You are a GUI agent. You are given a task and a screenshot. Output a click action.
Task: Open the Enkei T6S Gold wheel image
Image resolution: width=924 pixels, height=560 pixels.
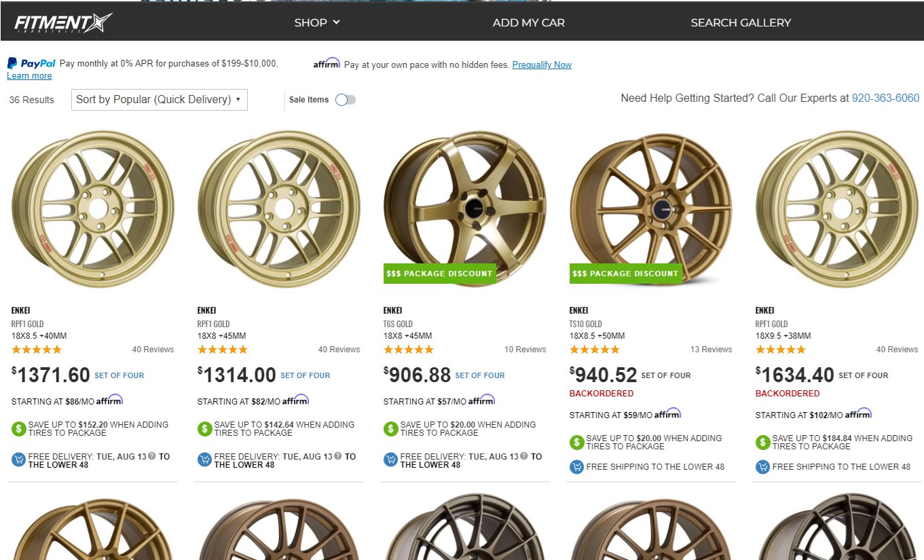pyautogui.click(x=465, y=208)
